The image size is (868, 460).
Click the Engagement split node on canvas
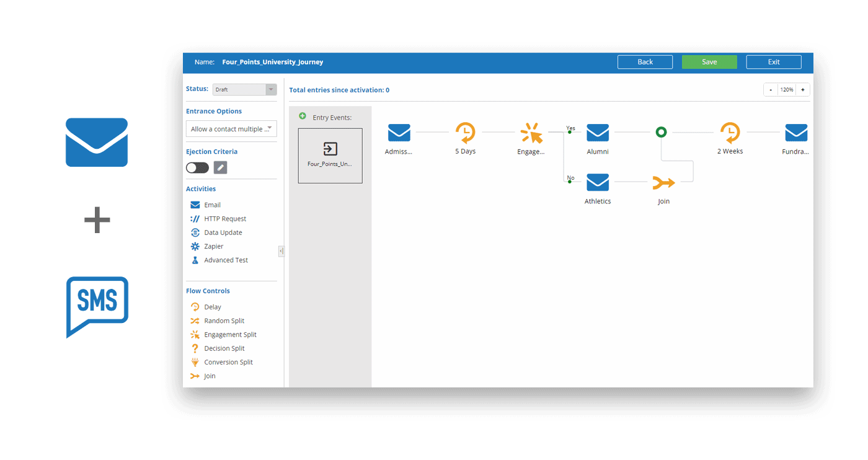[x=531, y=133]
